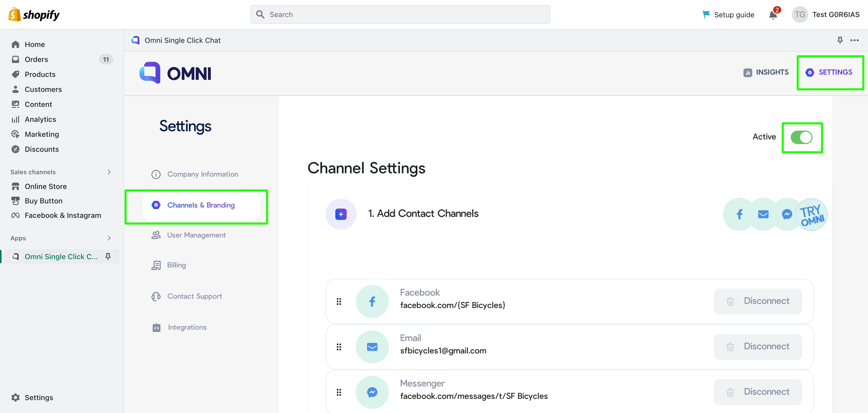The height and width of the screenshot is (413, 868).
Task: Edit the facebook.com/{SF Bicycles} field
Action: (505, 305)
